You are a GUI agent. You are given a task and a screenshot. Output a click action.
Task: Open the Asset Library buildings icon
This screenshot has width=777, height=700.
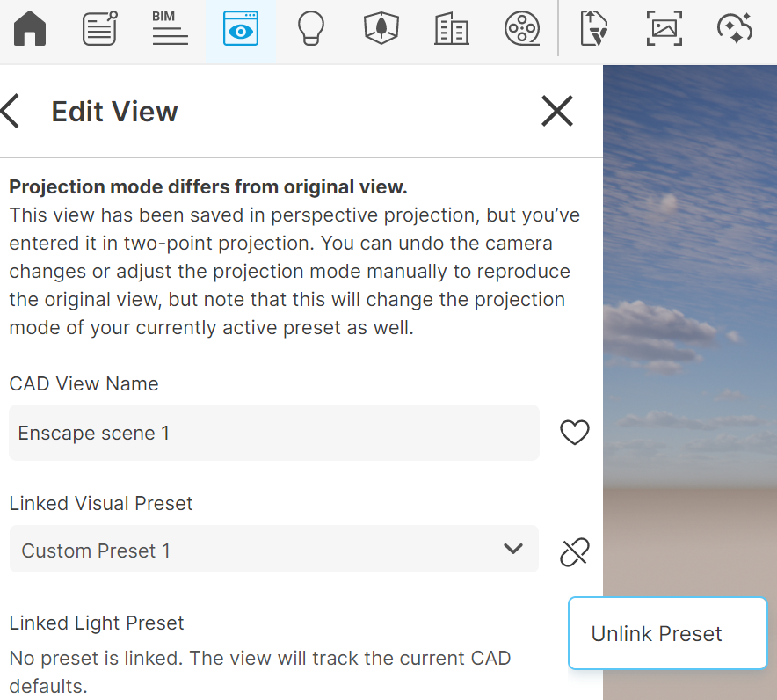452,29
